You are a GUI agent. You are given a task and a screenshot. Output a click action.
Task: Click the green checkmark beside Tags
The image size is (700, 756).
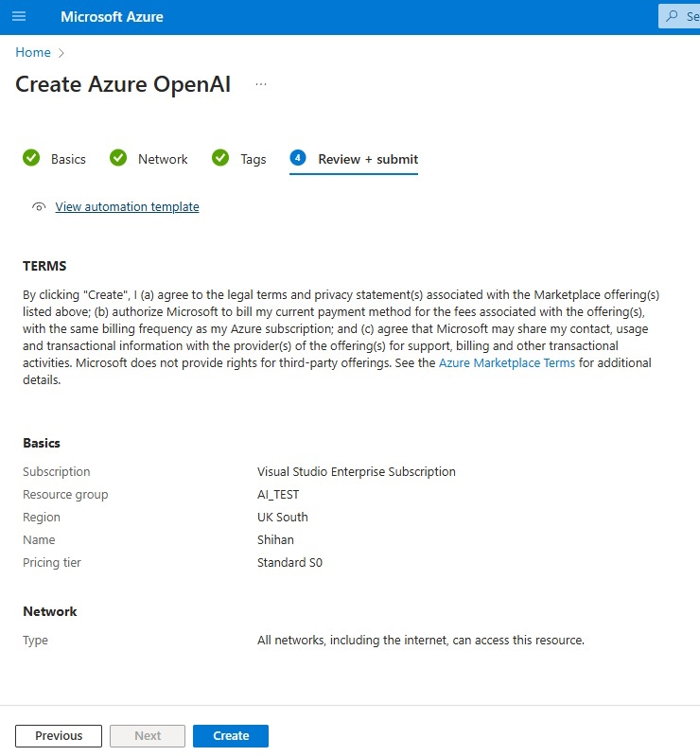click(x=220, y=158)
